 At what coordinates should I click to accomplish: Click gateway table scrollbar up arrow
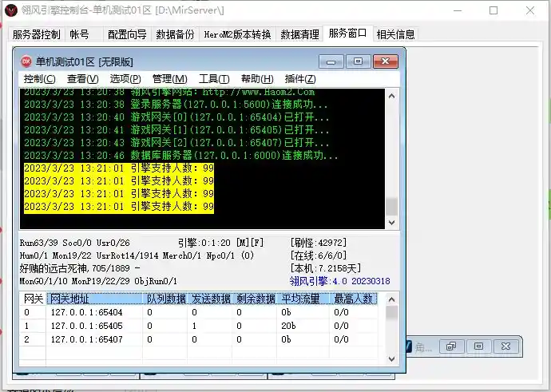392,299
